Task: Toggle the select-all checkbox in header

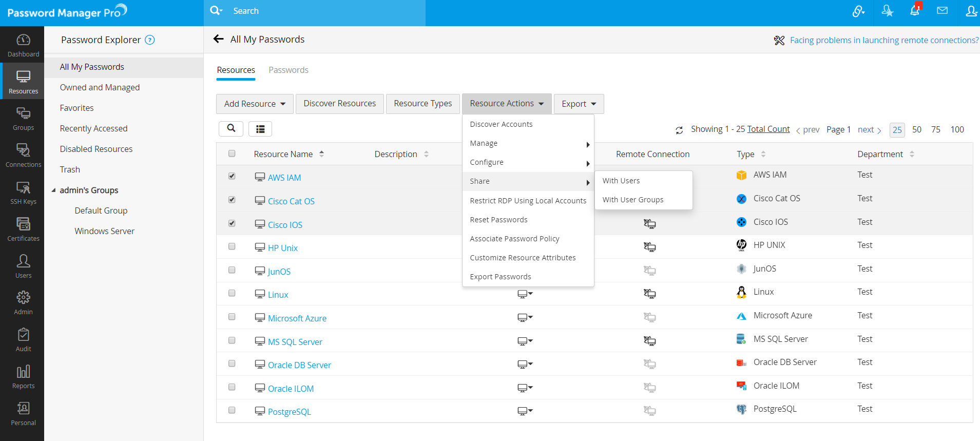Action: point(232,154)
